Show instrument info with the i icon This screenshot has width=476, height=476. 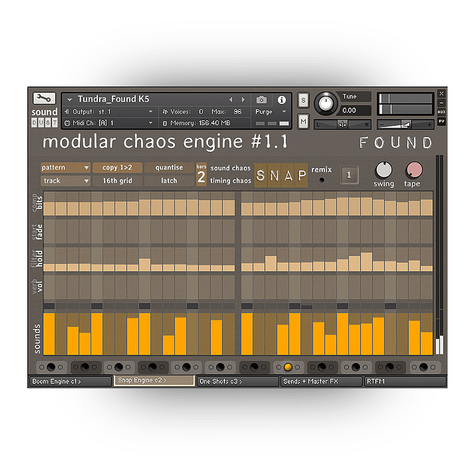coord(282,100)
